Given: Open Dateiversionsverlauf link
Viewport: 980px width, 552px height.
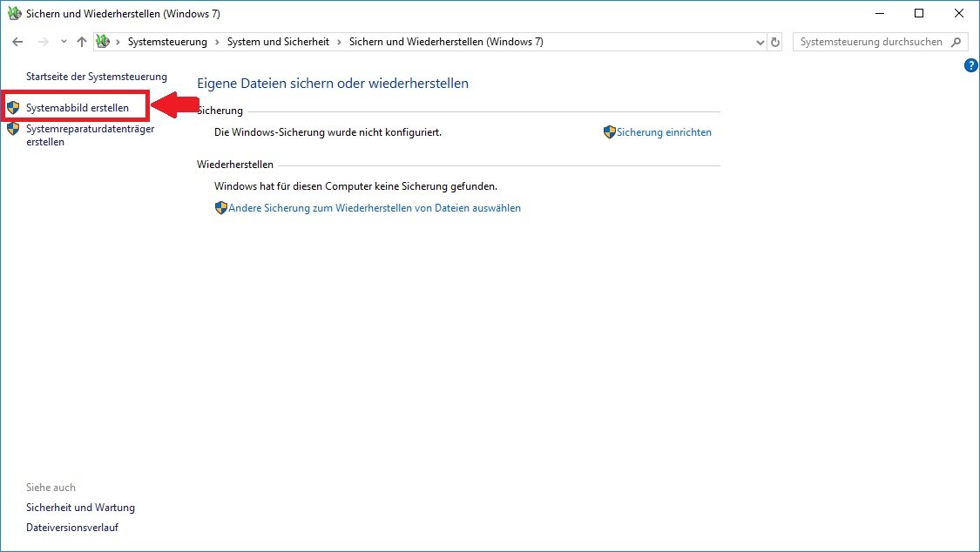Looking at the screenshot, I should tap(72, 528).
